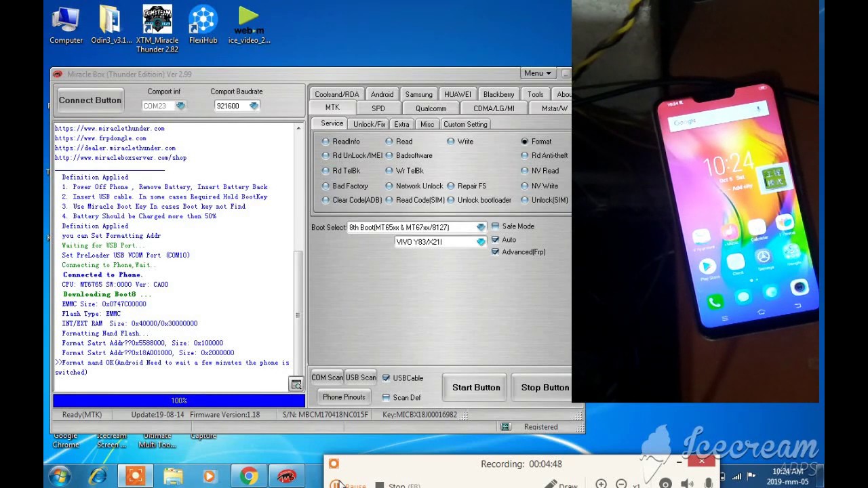Viewport: 868px width, 488px height.
Task: Click the recorder webcam icon
Action: coord(665,483)
